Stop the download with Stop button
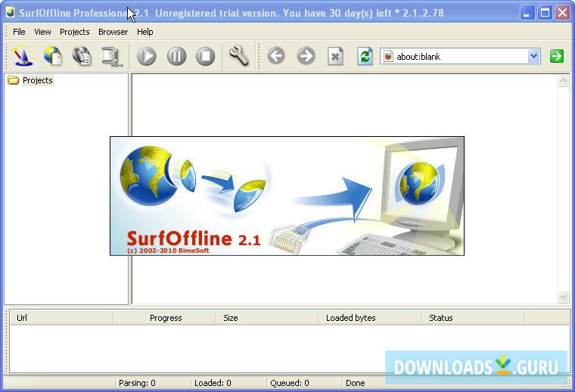Image resolution: width=575 pixels, height=392 pixels. (x=205, y=56)
